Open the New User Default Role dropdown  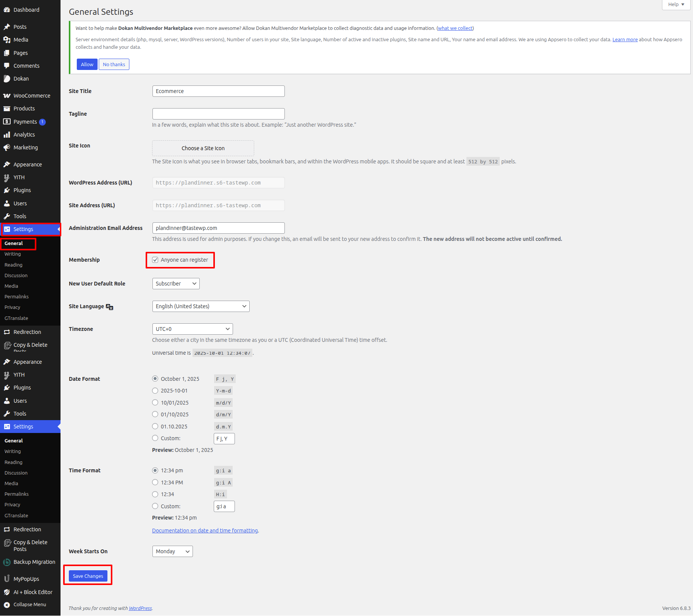click(176, 284)
